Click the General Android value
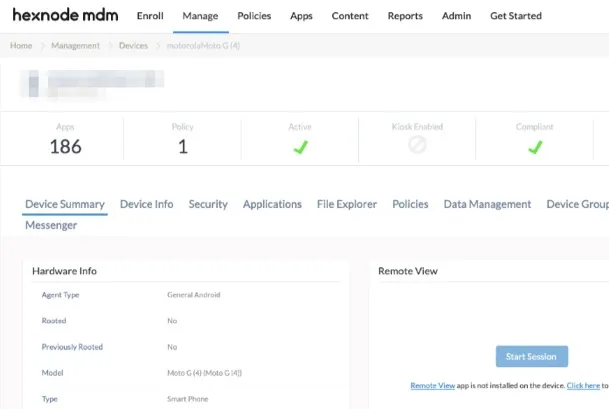 [194, 295]
